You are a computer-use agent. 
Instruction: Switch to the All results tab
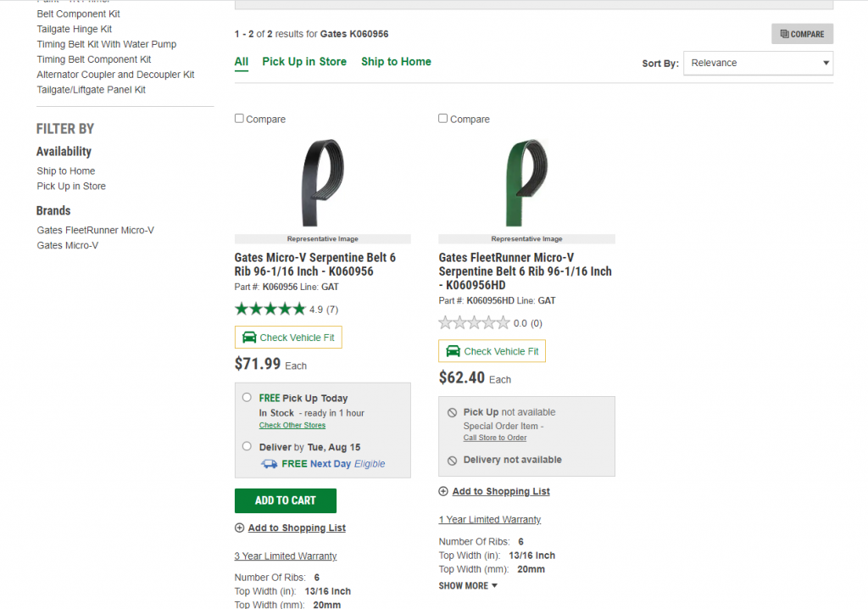click(242, 62)
